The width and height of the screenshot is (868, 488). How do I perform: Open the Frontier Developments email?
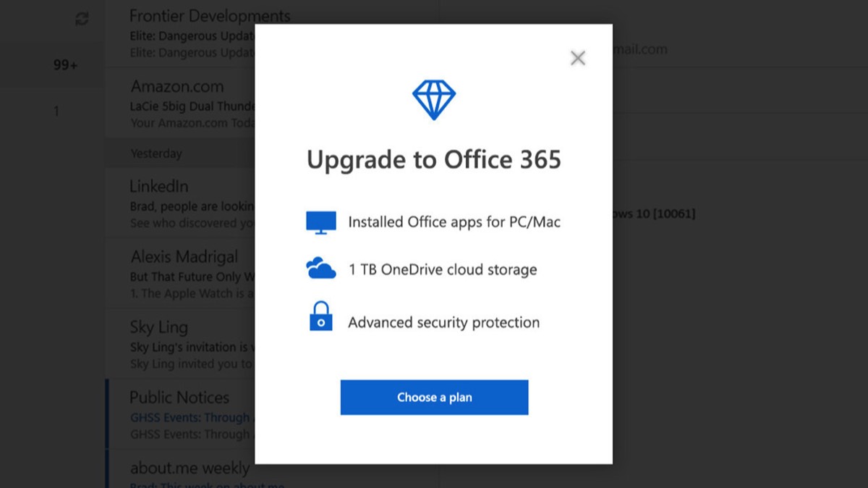(x=180, y=32)
